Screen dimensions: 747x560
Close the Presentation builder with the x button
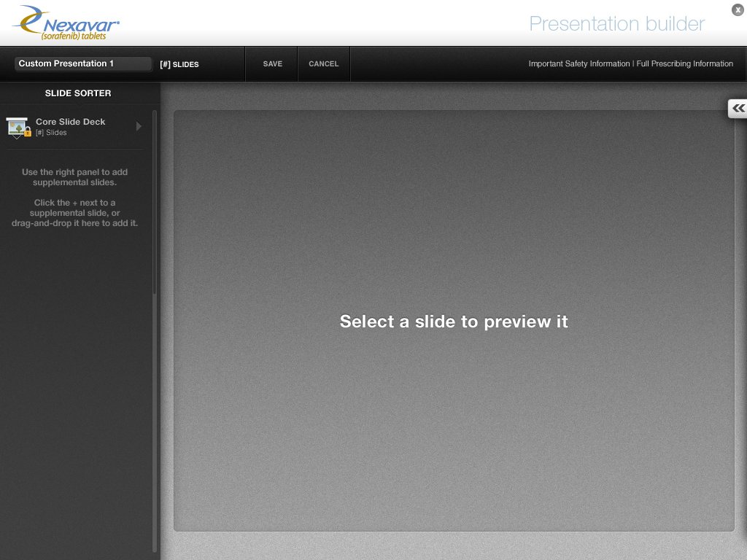[x=738, y=9]
